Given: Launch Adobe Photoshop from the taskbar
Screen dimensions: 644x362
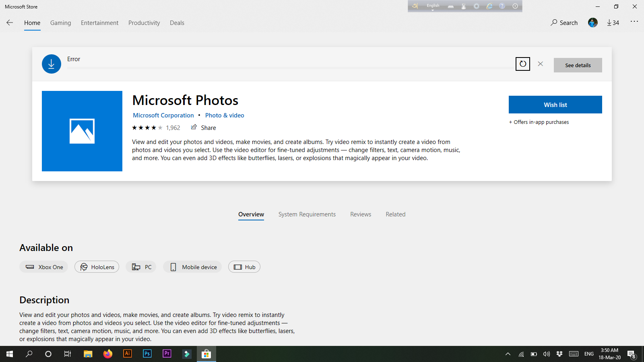Looking at the screenshot, I should 147,354.
